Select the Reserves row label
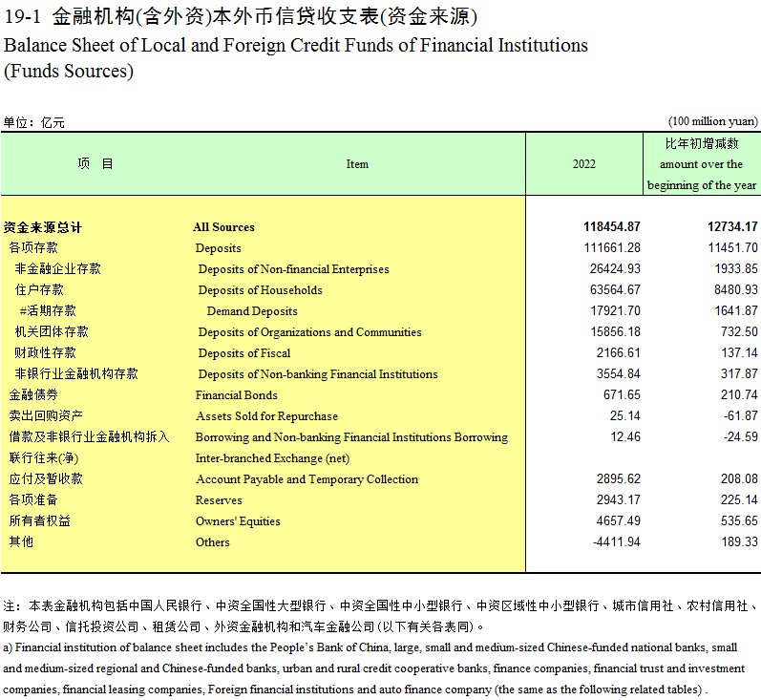 click(219, 500)
